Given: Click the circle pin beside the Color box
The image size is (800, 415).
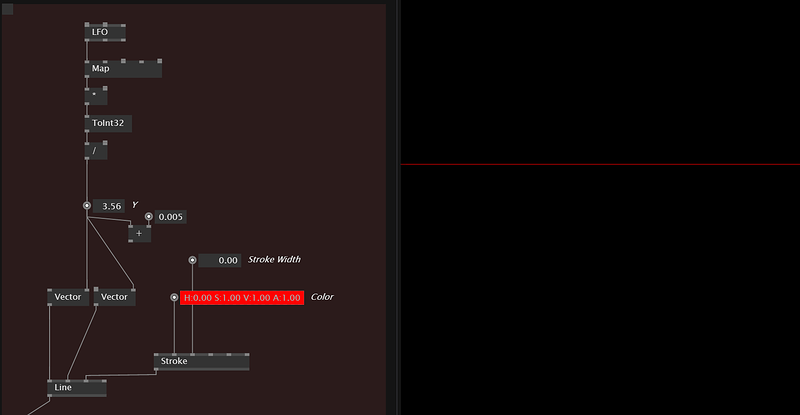Looking at the screenshot, I should coord(174,297).
